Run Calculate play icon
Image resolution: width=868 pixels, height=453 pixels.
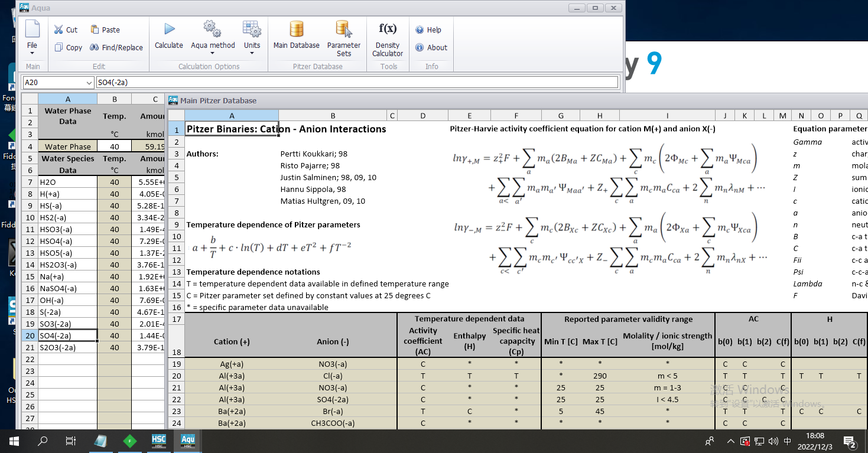click(169, 28)
